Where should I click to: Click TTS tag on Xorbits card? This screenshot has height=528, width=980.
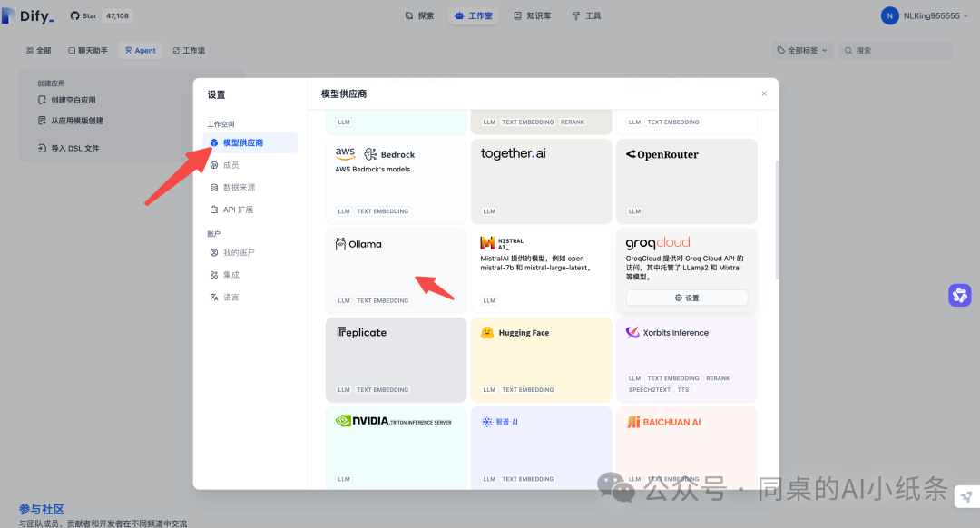click(x=683, y=390)
